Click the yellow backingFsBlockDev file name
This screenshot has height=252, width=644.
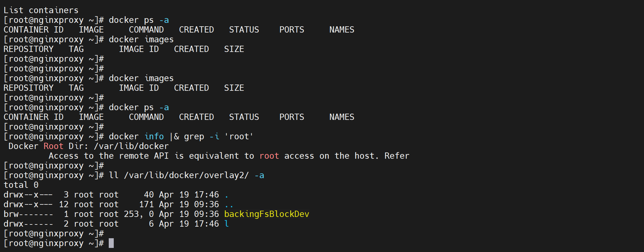point(266,214)
